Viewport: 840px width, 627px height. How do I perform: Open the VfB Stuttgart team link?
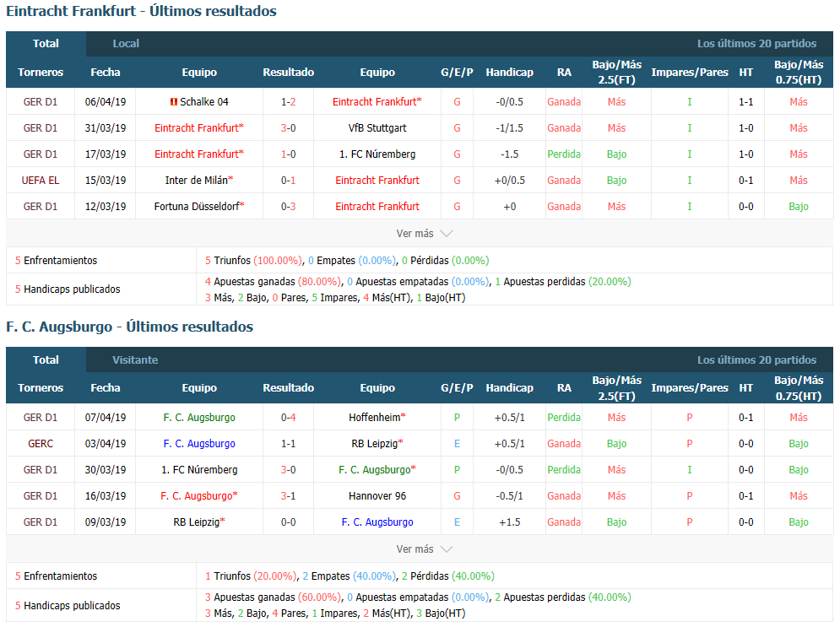click(377, 128)
